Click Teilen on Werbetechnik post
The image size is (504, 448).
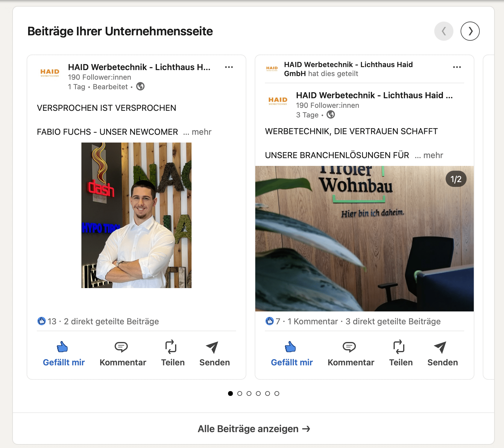401,354
